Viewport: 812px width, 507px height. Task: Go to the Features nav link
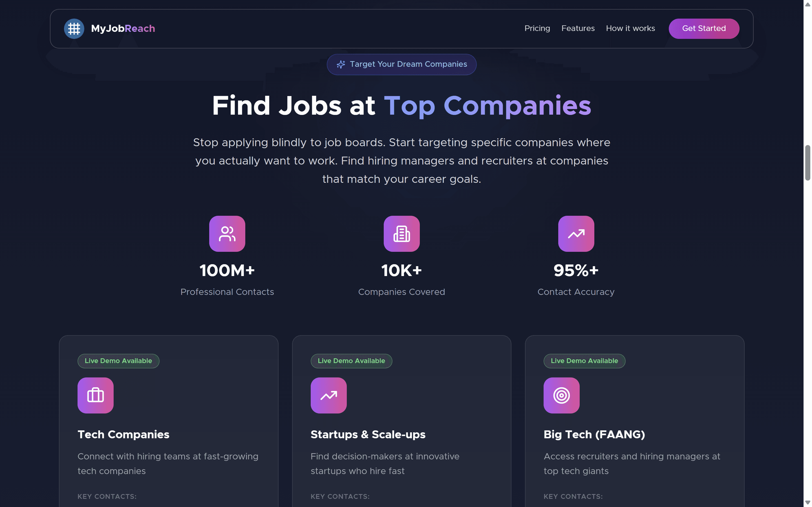pos(578,28)
